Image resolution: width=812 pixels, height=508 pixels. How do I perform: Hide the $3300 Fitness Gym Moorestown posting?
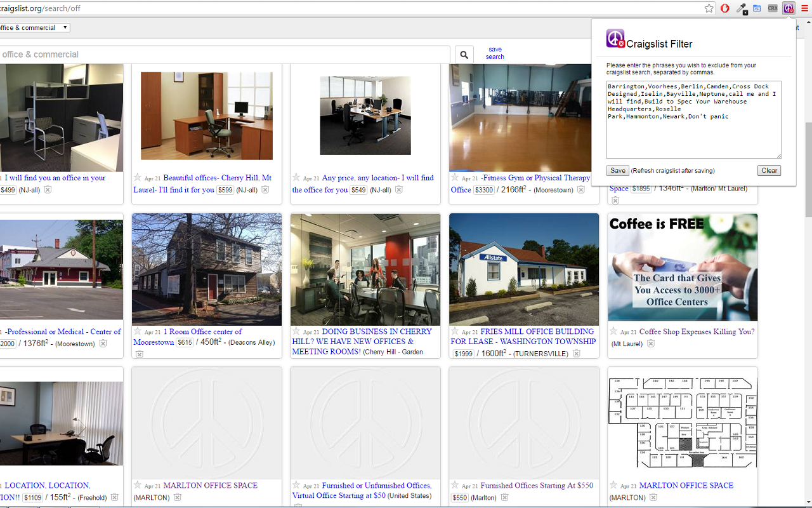pos(580,190)
